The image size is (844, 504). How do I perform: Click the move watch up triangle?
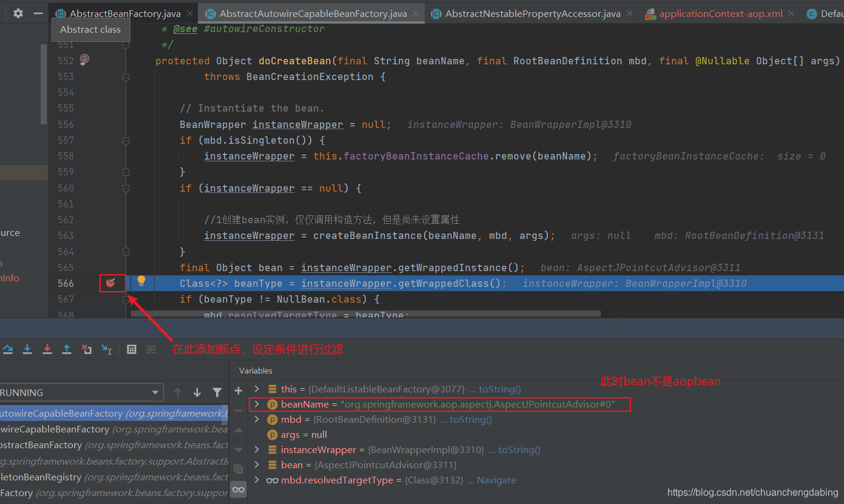tap(238, 430)
